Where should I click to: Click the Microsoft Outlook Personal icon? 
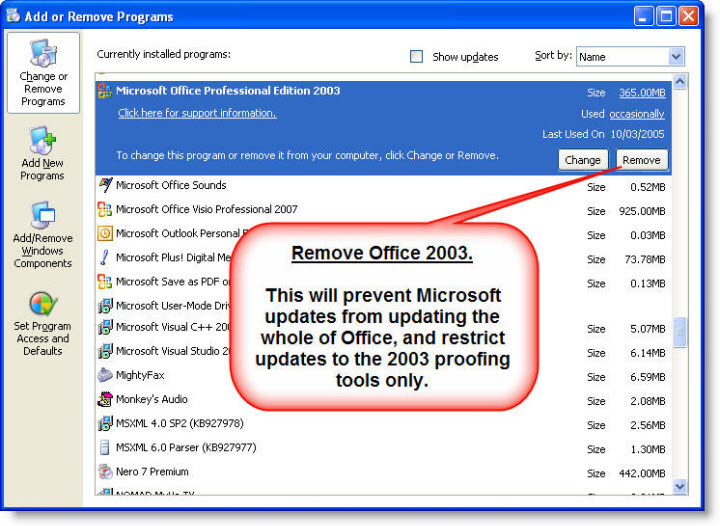[105, 233]
